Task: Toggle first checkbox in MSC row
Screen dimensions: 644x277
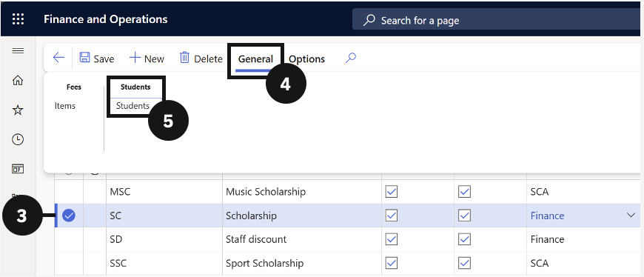Action: (392, 192)
